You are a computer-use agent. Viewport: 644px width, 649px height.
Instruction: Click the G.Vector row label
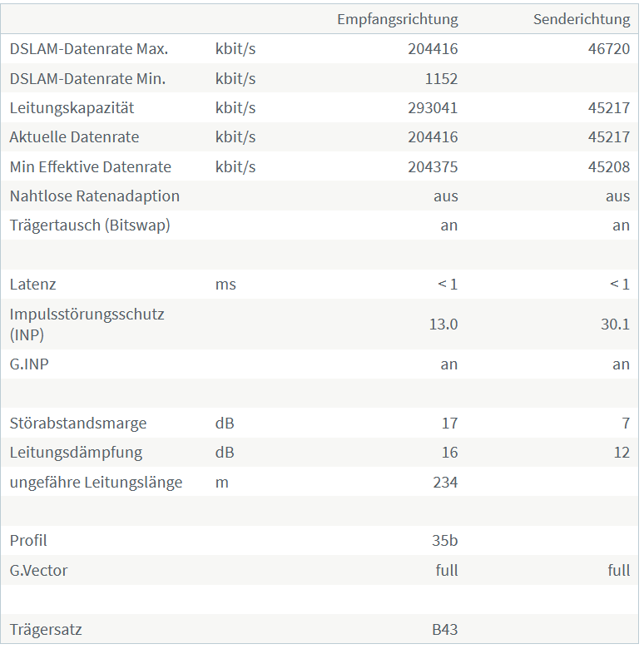38,570
